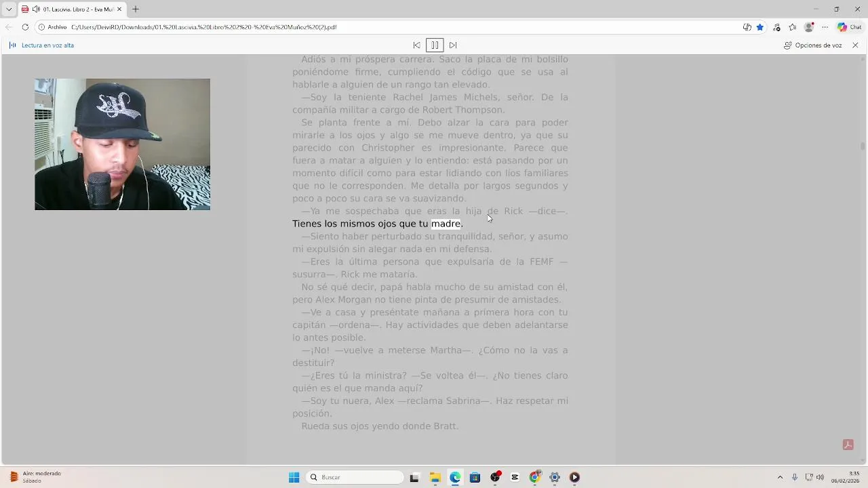Open the media control music icon

click(x=777, y=27)
